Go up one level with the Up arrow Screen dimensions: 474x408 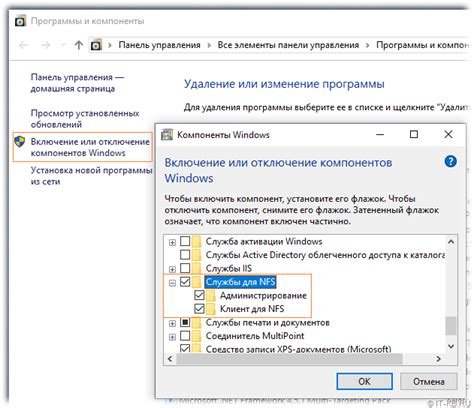[79, 45]
